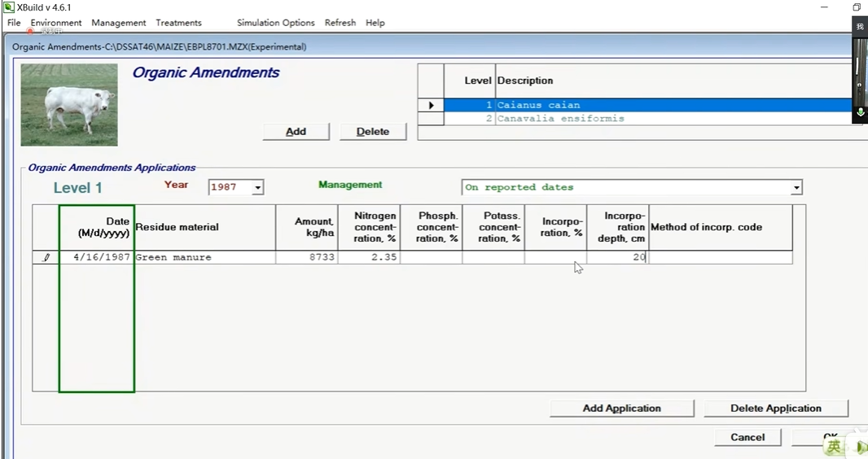Screen dimensions: 868x459
Task: Open the Simulation Options menu
Action: (x=276, y=23)
